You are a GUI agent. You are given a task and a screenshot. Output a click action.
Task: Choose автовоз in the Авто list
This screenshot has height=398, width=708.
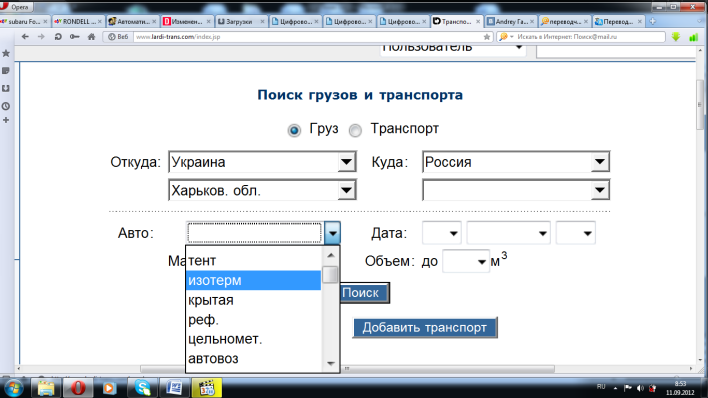click(x=254, y=358)
